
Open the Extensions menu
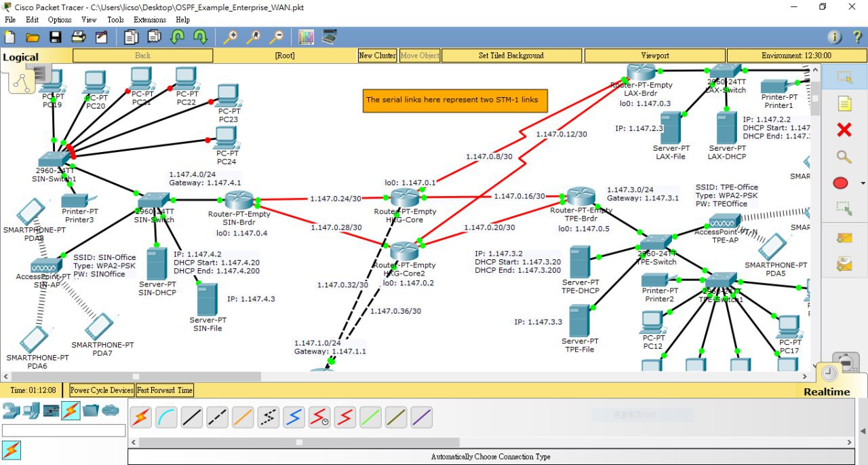pos(150,20)
